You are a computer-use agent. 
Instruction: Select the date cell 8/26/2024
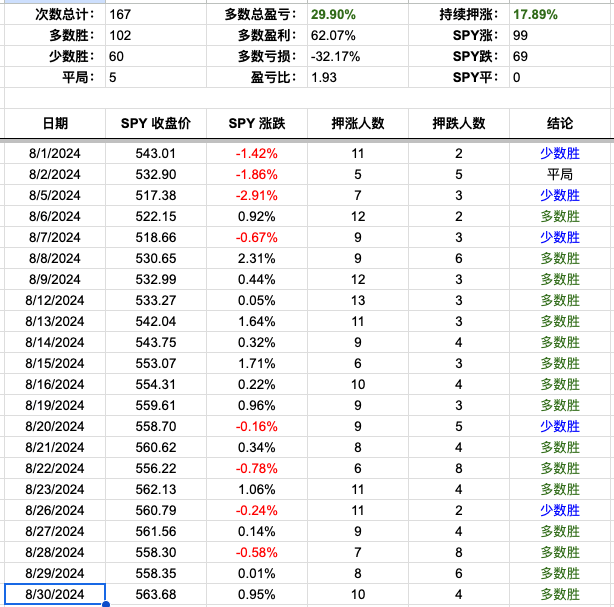(55, 510)
